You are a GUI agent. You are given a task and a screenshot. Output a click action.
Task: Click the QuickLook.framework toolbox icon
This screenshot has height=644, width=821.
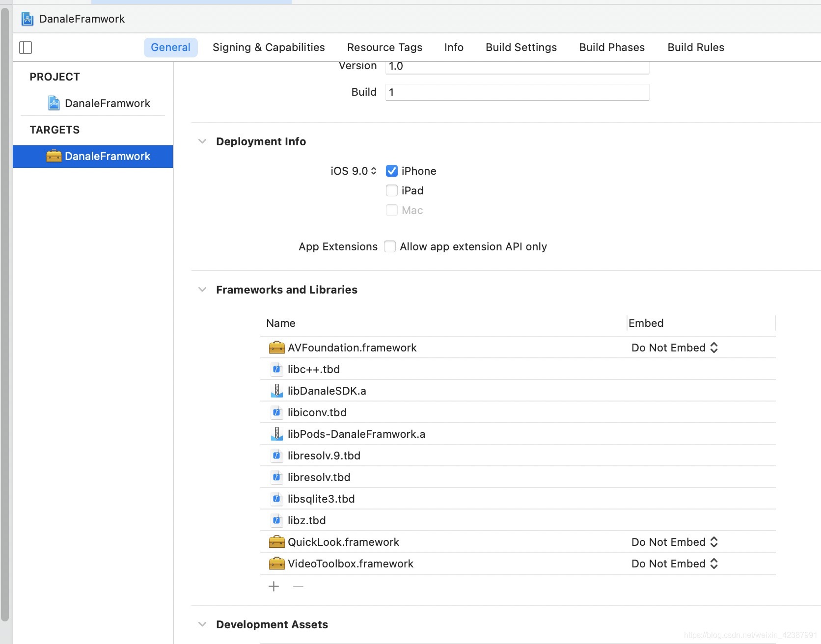(277, 542)
